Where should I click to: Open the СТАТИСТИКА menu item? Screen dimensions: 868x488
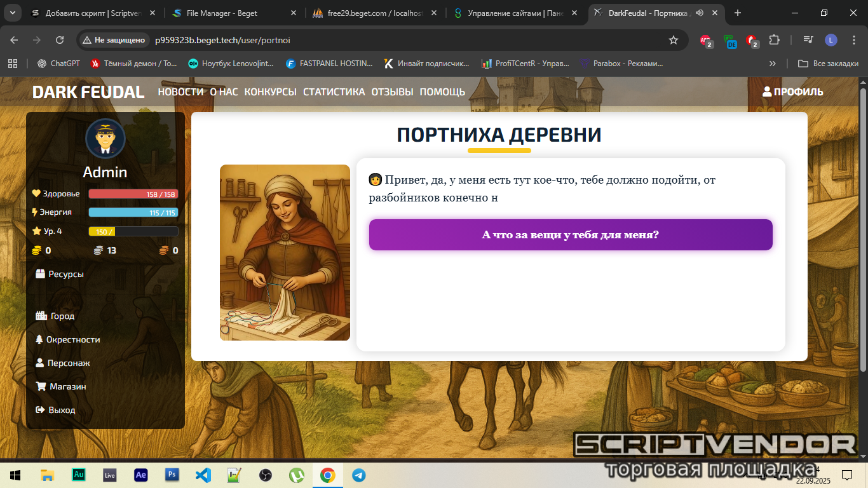(x=334, y=91)
